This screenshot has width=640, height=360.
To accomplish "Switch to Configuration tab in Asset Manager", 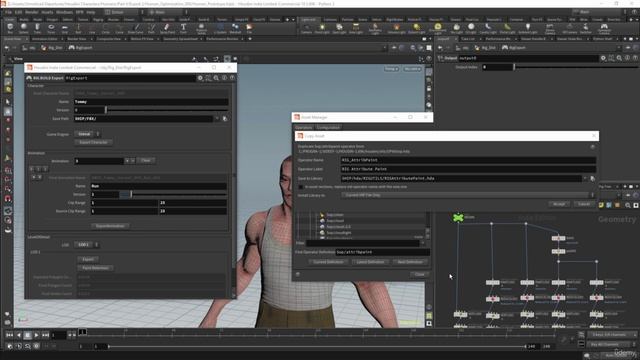I will pyautogui.click(x=328, y=127).
